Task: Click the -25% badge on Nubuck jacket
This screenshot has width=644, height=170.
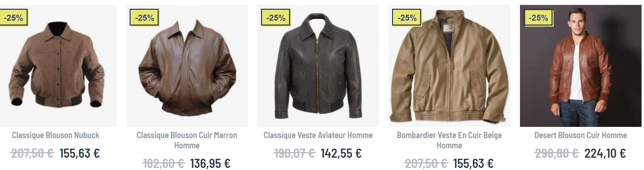Action: [x=13, y=18]
